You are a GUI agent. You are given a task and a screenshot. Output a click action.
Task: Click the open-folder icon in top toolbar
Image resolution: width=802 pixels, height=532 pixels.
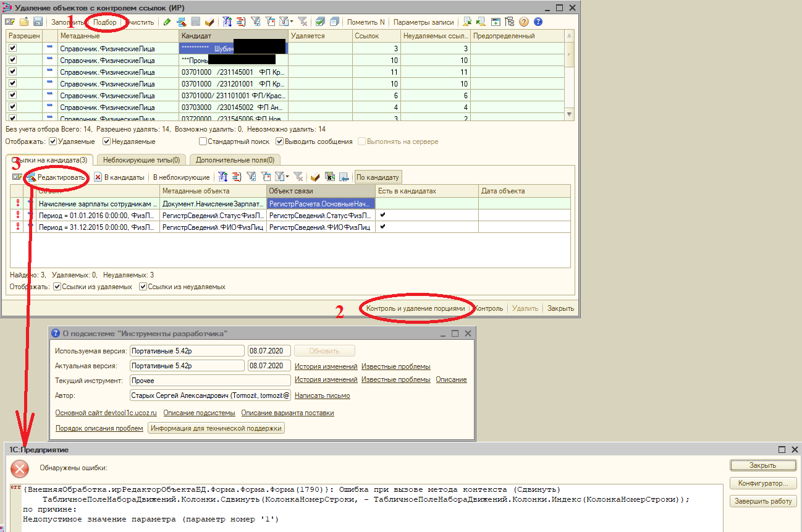click(x=24, y=22)
